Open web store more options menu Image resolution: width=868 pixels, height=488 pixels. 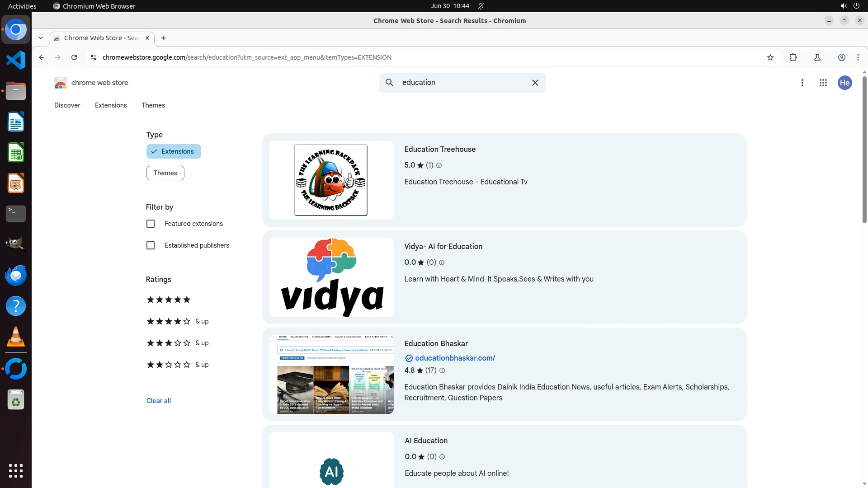click(802, 83)
